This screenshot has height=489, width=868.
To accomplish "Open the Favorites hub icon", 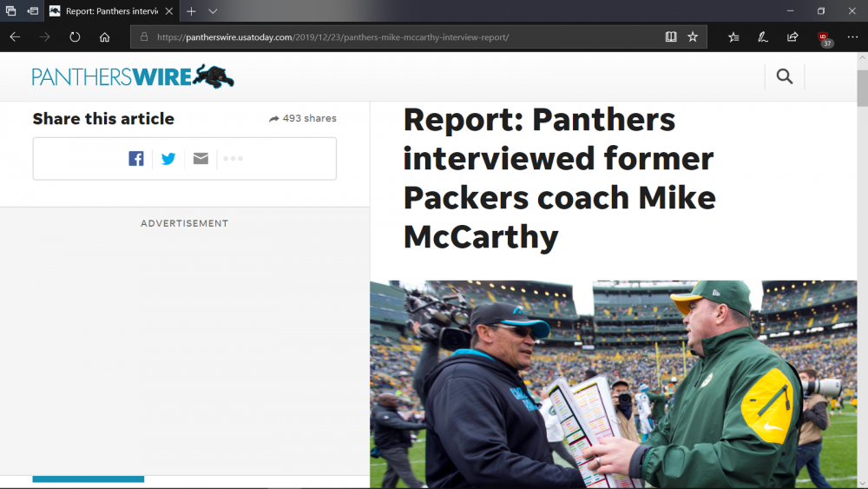I will coord(733,37).
